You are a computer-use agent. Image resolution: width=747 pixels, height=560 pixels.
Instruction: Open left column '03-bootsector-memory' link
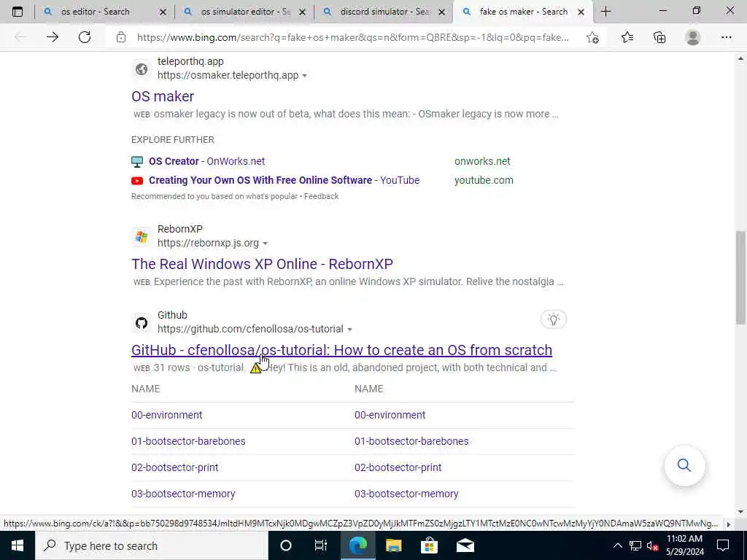pos(183,494)
